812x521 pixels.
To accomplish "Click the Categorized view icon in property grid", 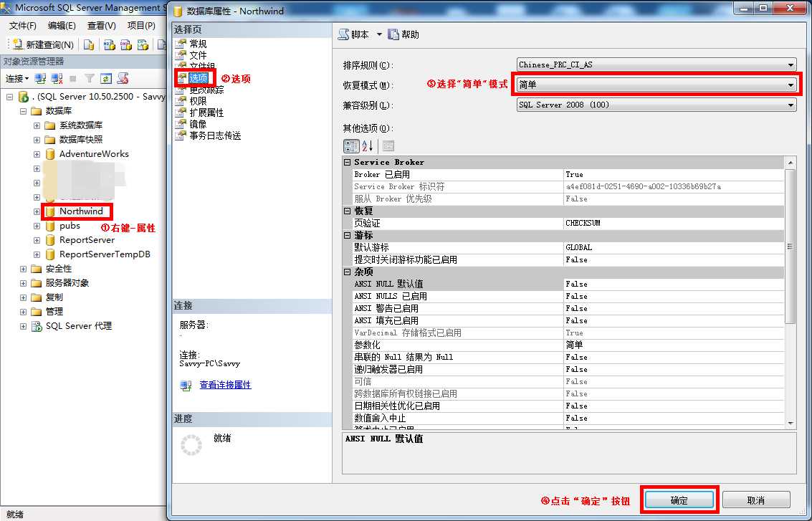I will coord(351,146).
